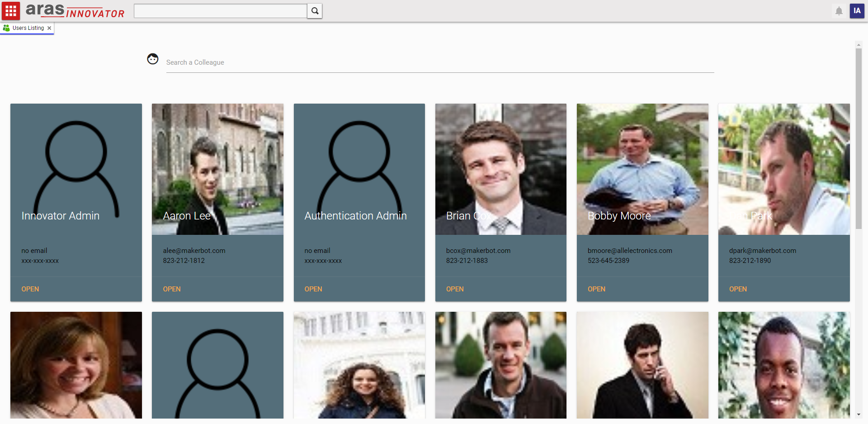This screenshot has width=868, height=424.
Task: Click Aaron Lee's profile photo
Action: pos(217,169)
